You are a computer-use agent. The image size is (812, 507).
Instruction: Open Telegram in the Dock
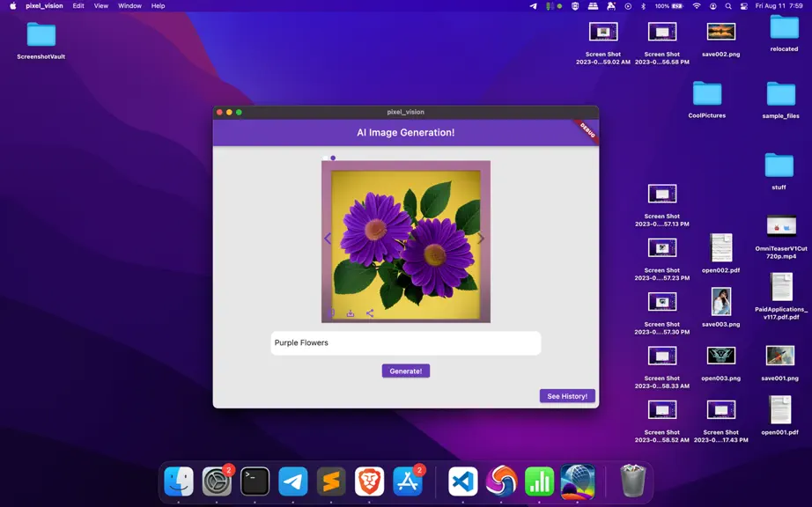(293, 481)
